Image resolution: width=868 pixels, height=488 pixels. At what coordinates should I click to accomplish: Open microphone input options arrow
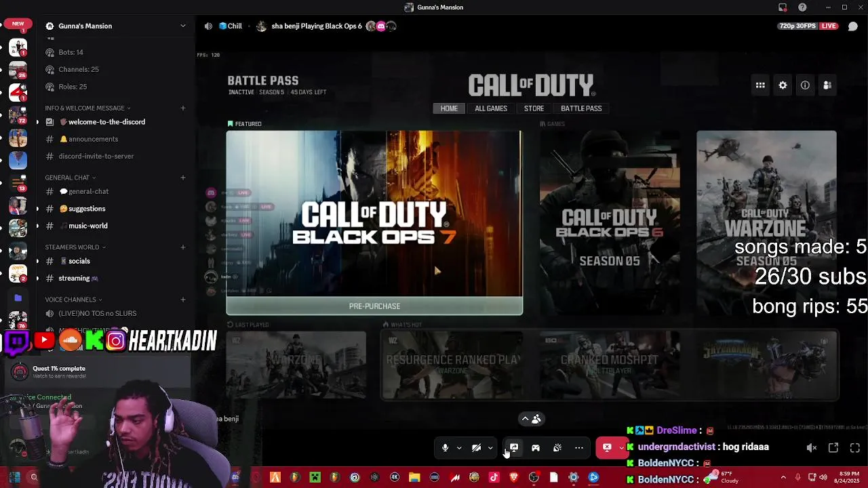pos(459,447)
